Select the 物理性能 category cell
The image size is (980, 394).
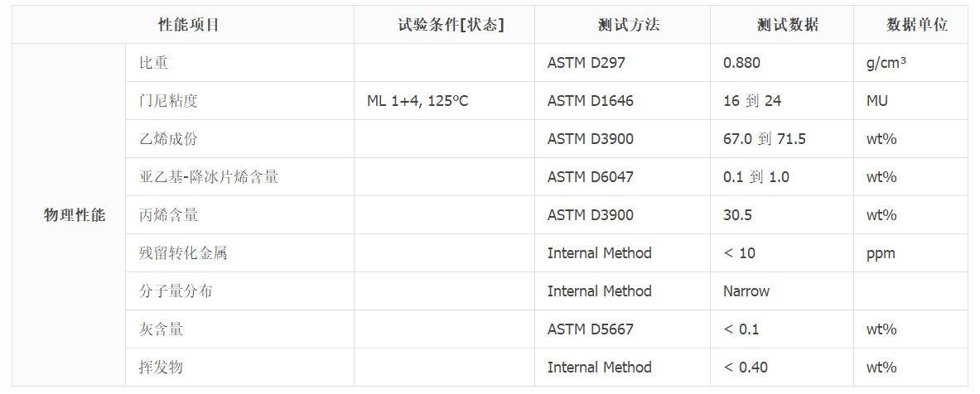click(x=69, y=214)
